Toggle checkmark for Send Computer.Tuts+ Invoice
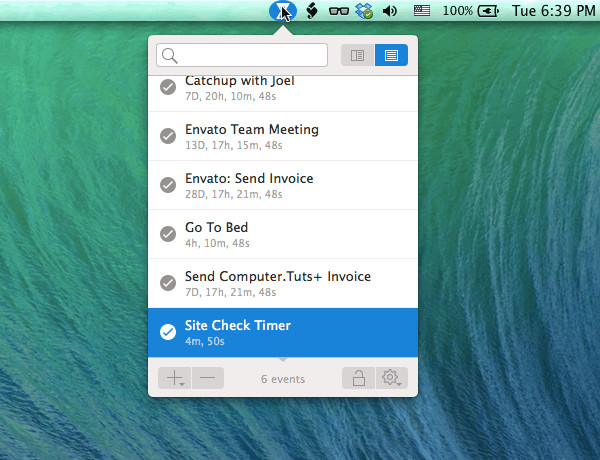The image size is (600, 460). 168,283
